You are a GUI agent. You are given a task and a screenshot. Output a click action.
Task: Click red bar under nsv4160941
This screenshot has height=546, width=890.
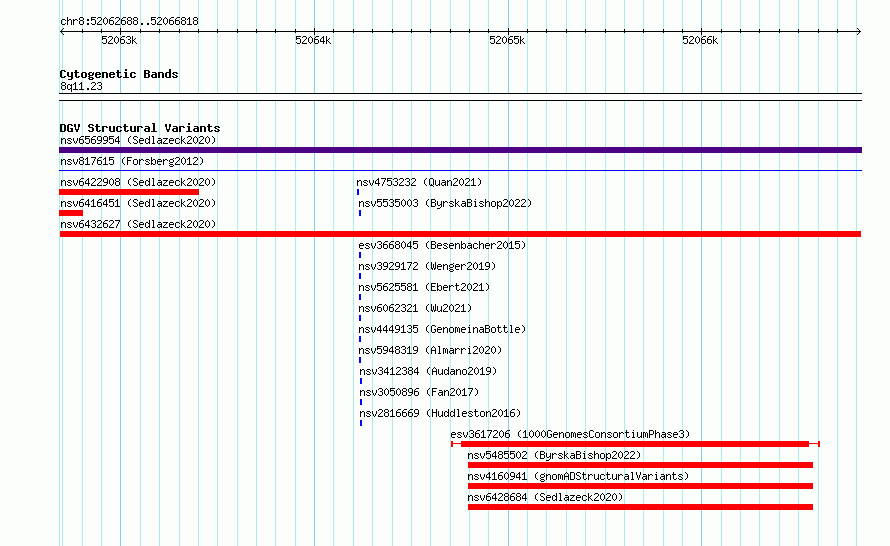(640, 486)
